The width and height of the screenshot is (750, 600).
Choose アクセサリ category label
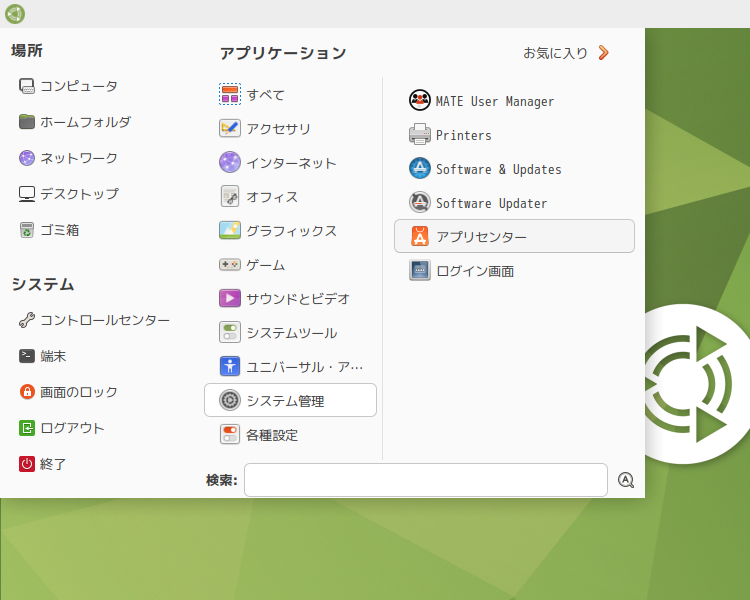click(279, 128)
